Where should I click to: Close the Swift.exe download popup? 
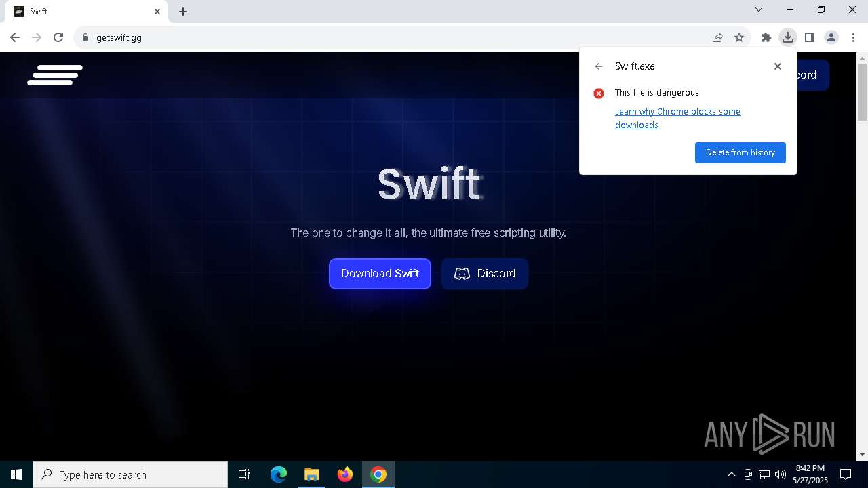pyautogui.click(x=778, y=66)
